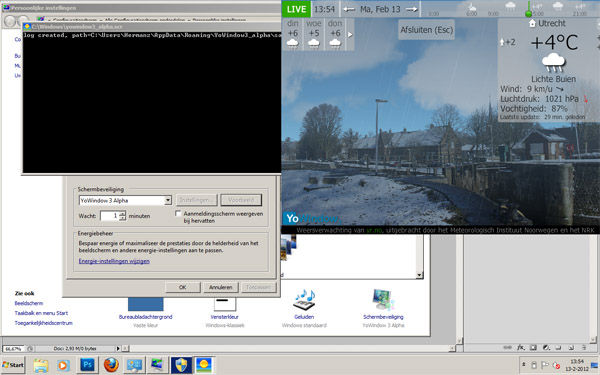Click the Schermbeveiliging monitor icon

pos(383,300)
